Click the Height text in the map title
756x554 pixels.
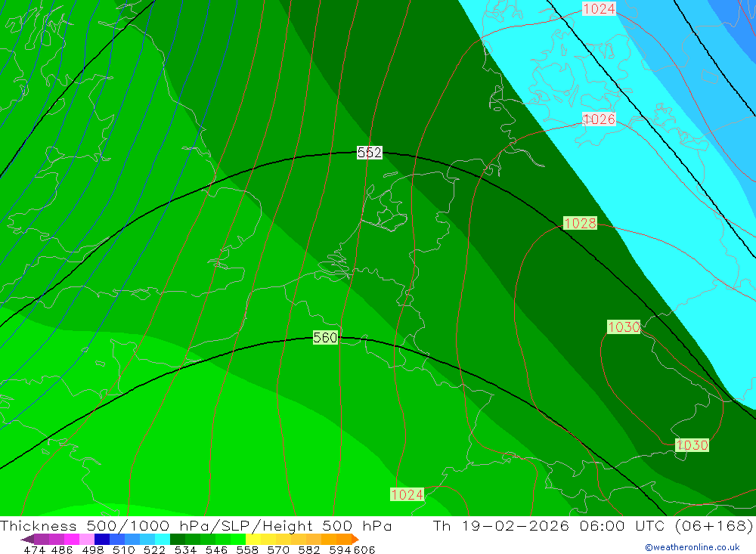click(x=288, y=526)
